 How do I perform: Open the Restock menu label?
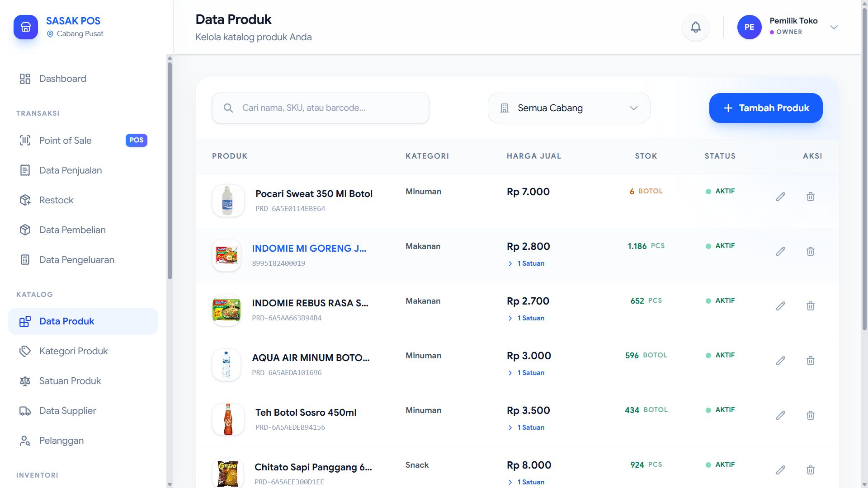pyautogui.click(x=56, y=200)
